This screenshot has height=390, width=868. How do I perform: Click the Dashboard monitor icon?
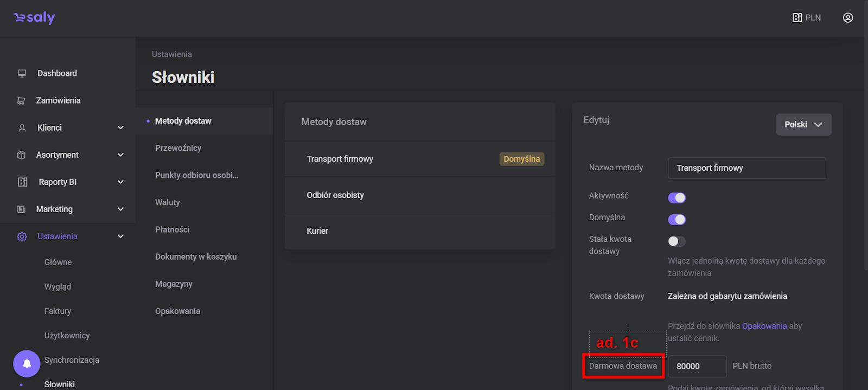tap(22, 73)
